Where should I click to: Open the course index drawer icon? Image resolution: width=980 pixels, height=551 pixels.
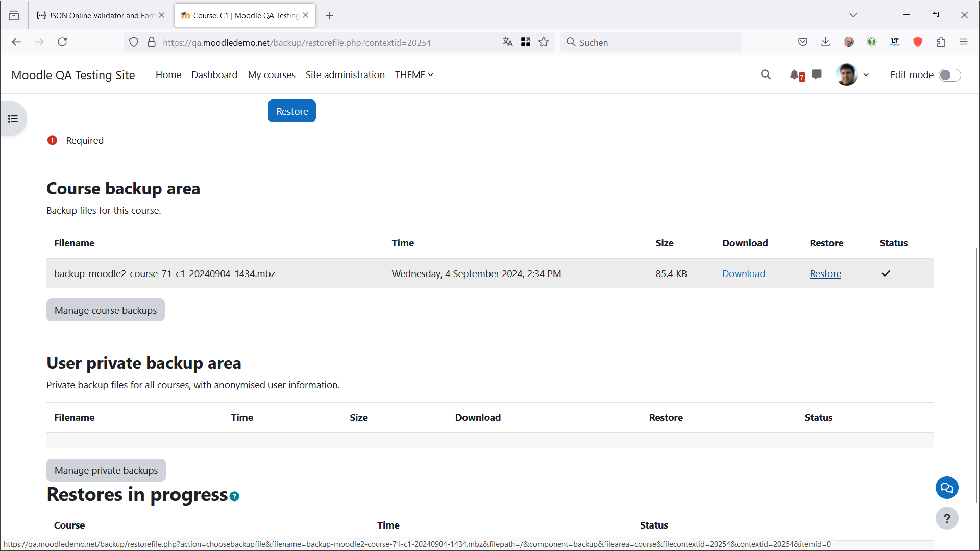coord(13,119)
